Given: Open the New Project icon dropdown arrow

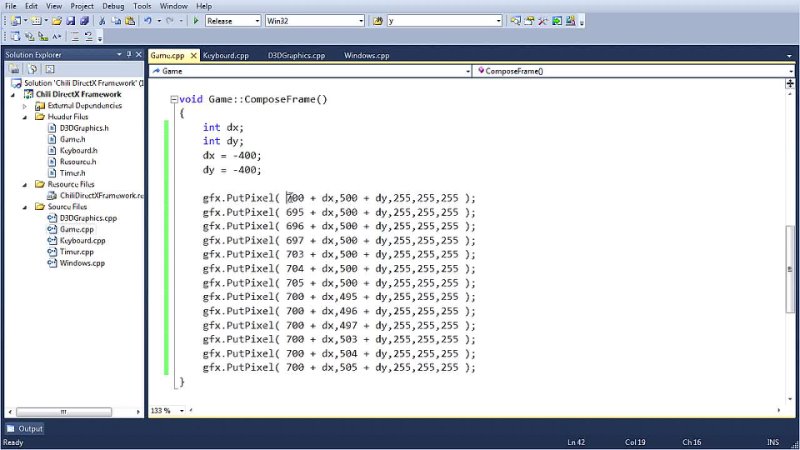Looking at the screenshot, I should click(x=25, y=21).
